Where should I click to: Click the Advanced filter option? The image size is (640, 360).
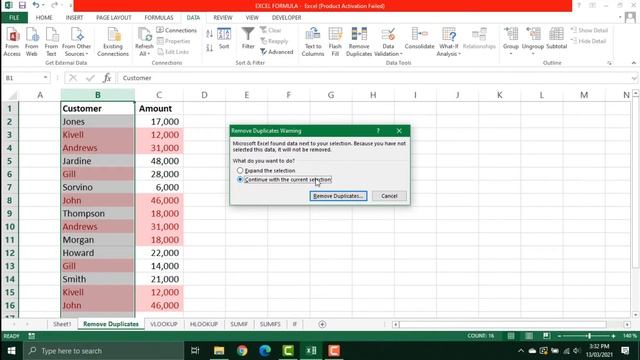coord(277,52)
